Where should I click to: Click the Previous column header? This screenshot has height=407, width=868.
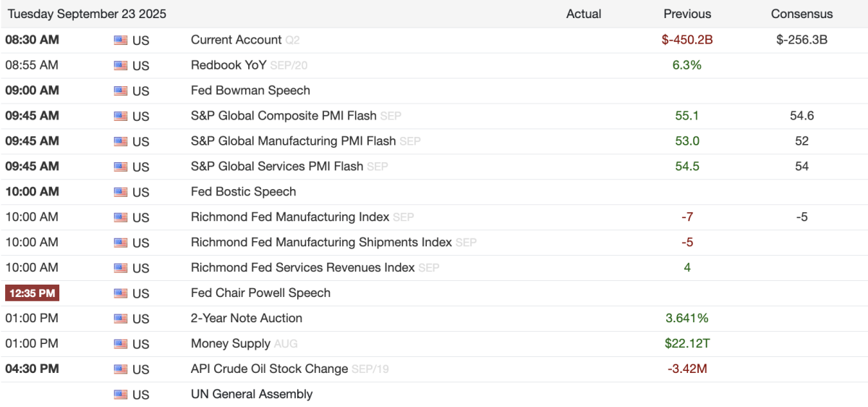click(x=687, y=14)
